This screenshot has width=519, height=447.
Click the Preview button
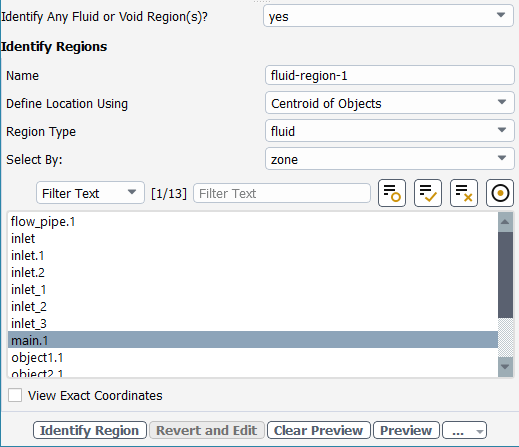click(x=406, y=430)
